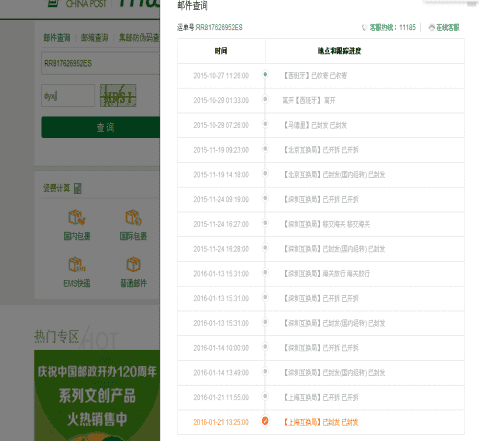Refresh the captcha image
The width and height of the screenshot is (479, 441).
[118, 96]
